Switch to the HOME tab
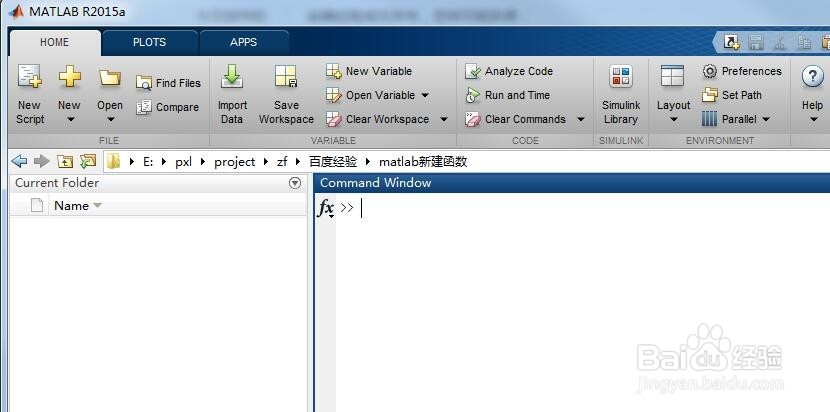This screenshot has width=830, height=412. pyautogui.click(x=55, y=42)
